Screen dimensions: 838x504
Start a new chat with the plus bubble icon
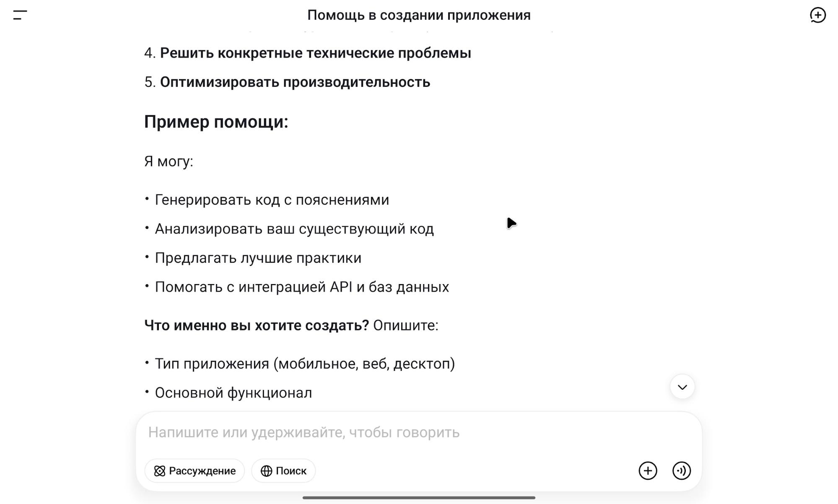(x=817, y=15)
